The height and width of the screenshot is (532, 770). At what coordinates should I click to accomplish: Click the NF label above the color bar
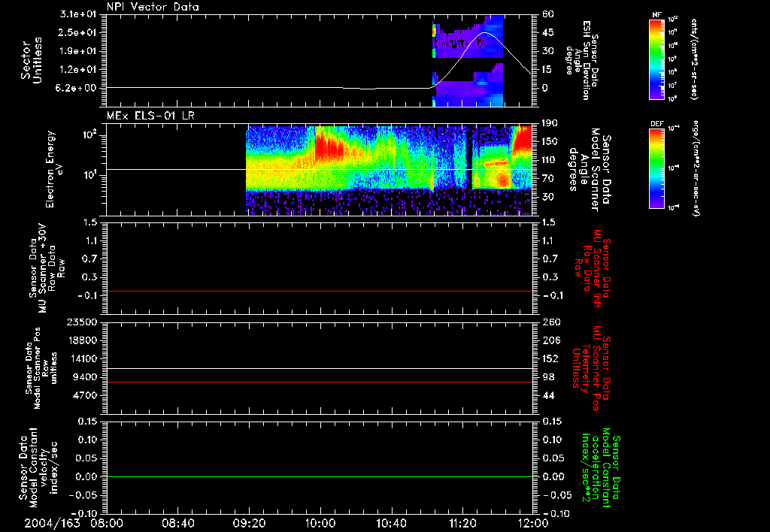click(657, 15)
